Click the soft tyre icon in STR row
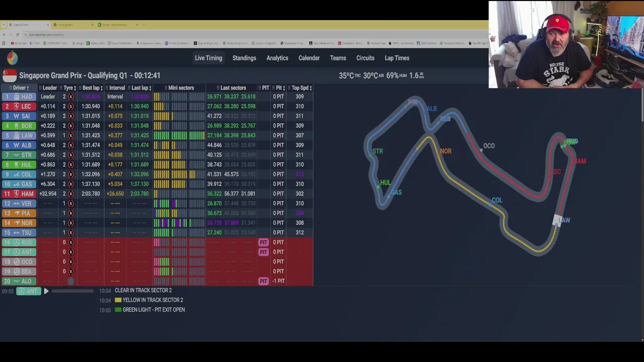 71,155
